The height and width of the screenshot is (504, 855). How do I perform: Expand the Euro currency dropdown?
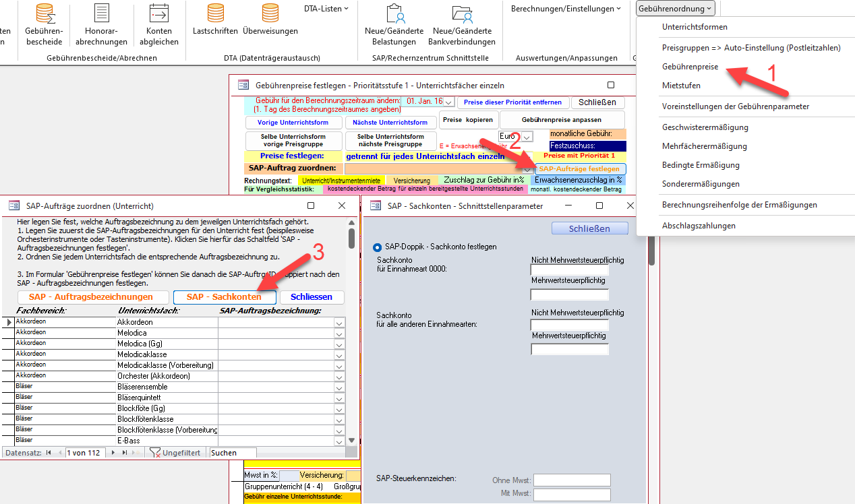tap(527, 137)
